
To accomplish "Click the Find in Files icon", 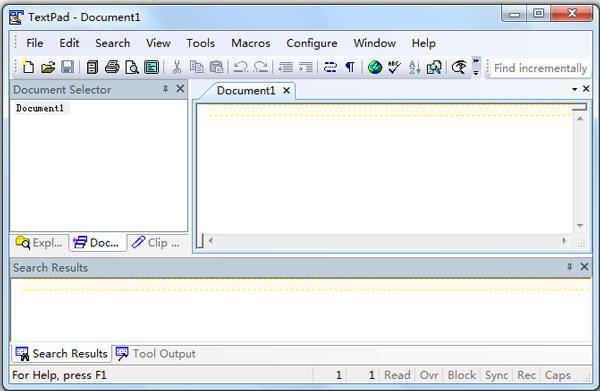I will click(x=434, y=67).
